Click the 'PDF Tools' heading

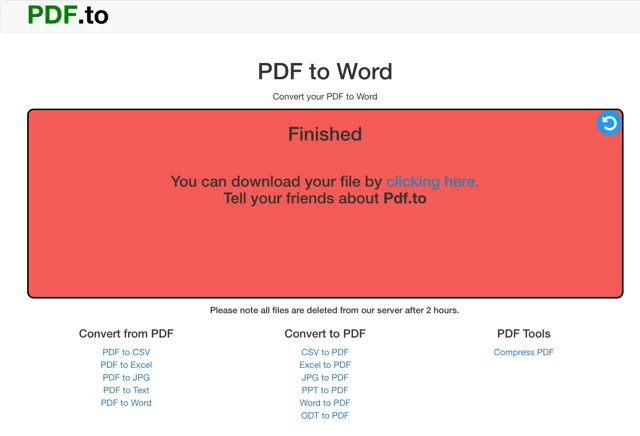click(x=524, y=334)
